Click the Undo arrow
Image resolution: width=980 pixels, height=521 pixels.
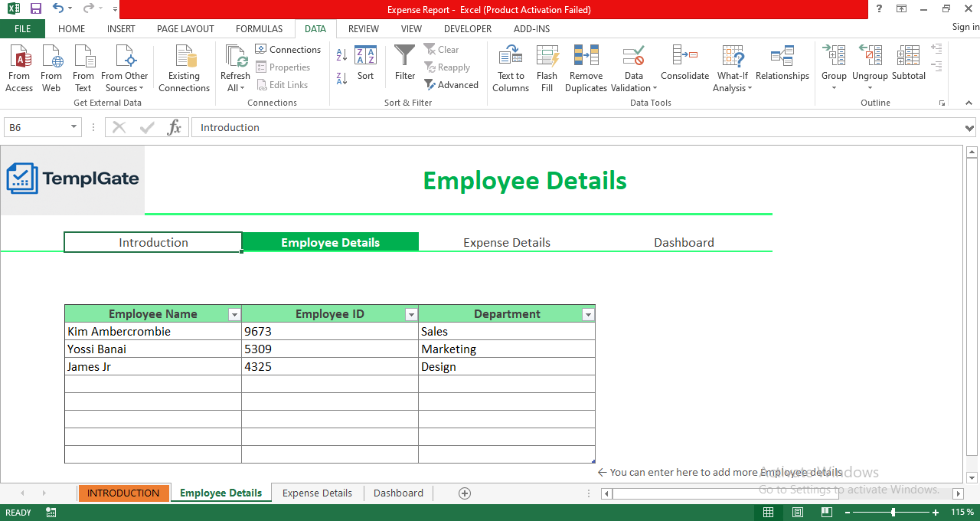(x=58, y=9)
